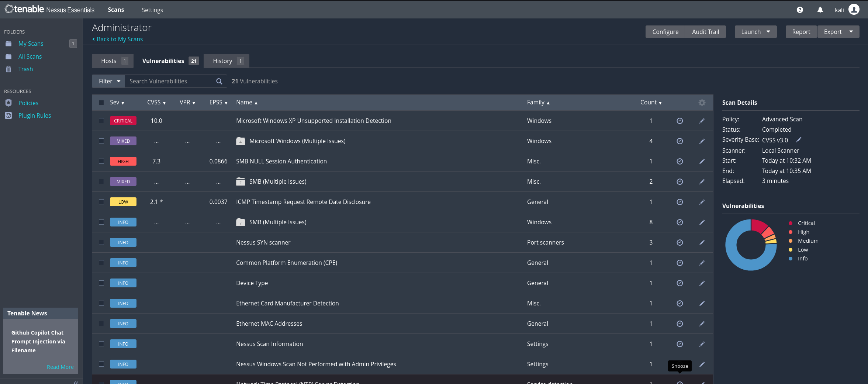Click the My Scans folder icon

tap(8, 44)
